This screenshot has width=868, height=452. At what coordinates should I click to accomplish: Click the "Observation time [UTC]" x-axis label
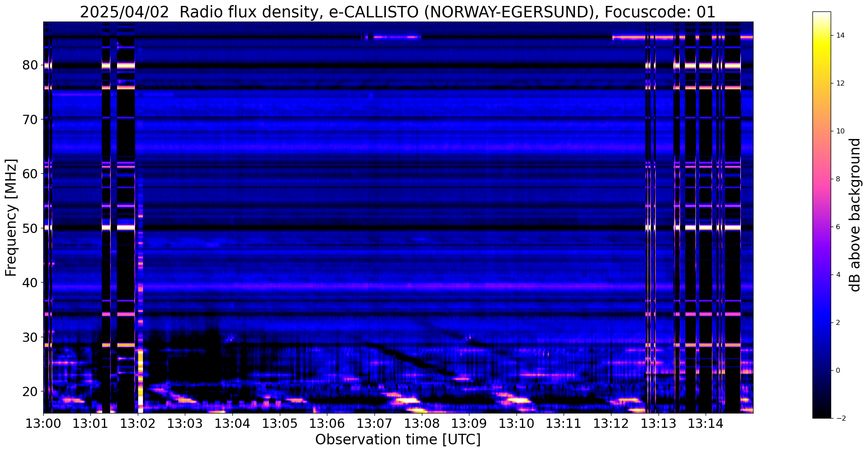pyautogui.click(x=398, y=439)
